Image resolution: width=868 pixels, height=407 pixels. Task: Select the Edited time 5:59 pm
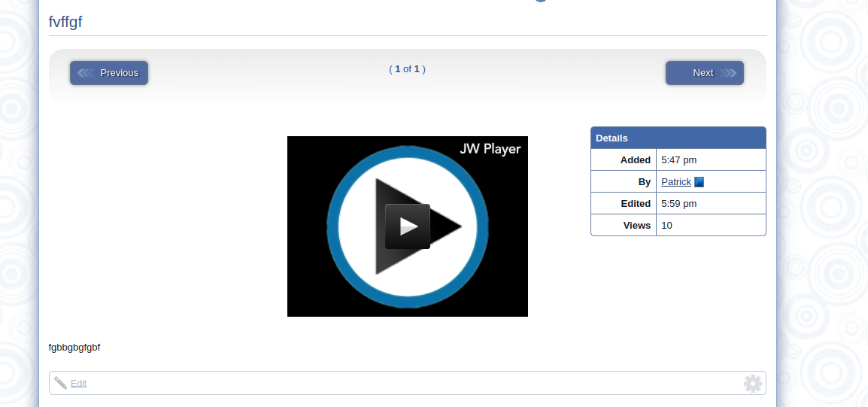tap(678, 204)
